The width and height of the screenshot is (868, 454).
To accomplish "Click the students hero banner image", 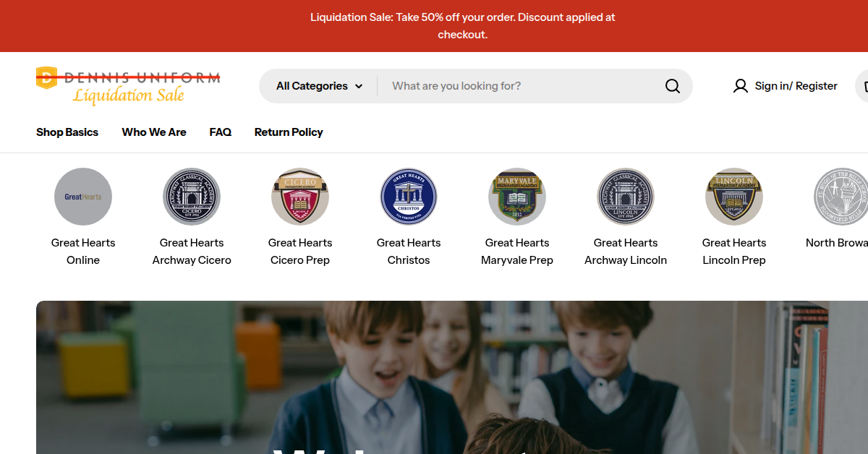I will [452, 377].
